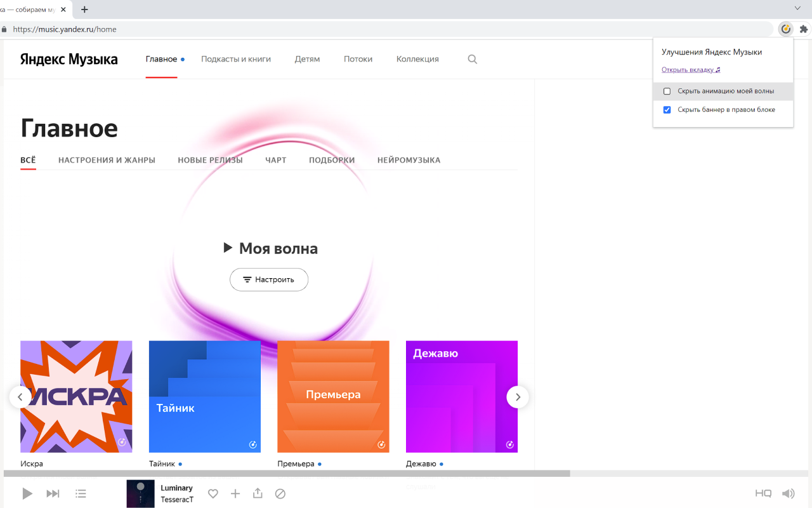Like the Luminary track with heart icon
The width and height of the screenshot is (812, 508).
(x=213, y=493)
